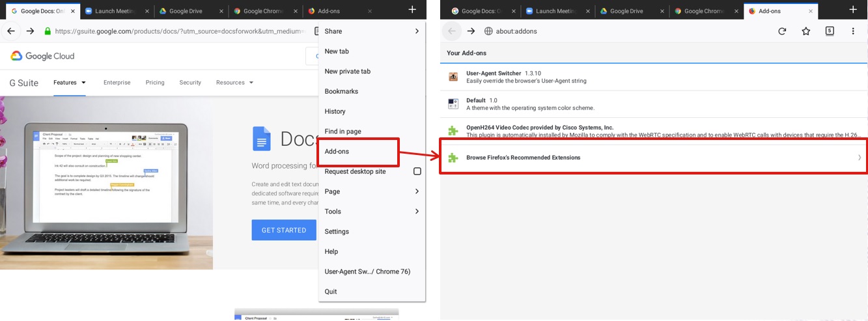
Task: Click the G Suite heading link
Action: (x=23, y=83)
